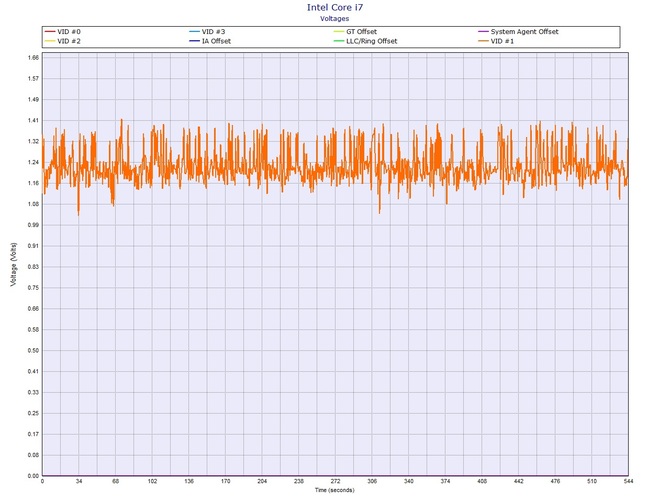Click the 0.50 value on y-axis
670x502 pixels.
(33, 350)
